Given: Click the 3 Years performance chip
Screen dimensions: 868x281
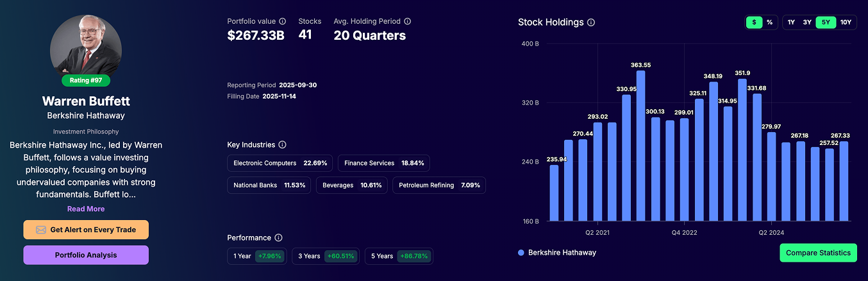Looking at the screenshot, I should point(326,256).
